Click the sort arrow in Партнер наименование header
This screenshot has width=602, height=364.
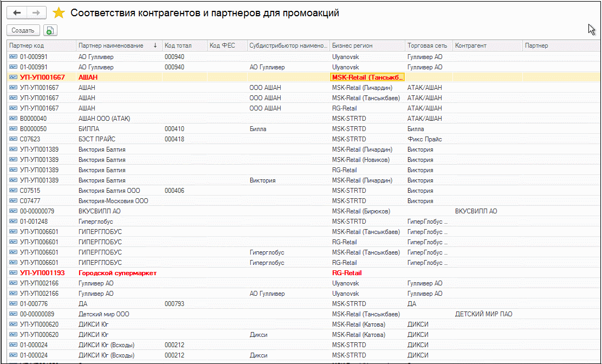point(156,46)
